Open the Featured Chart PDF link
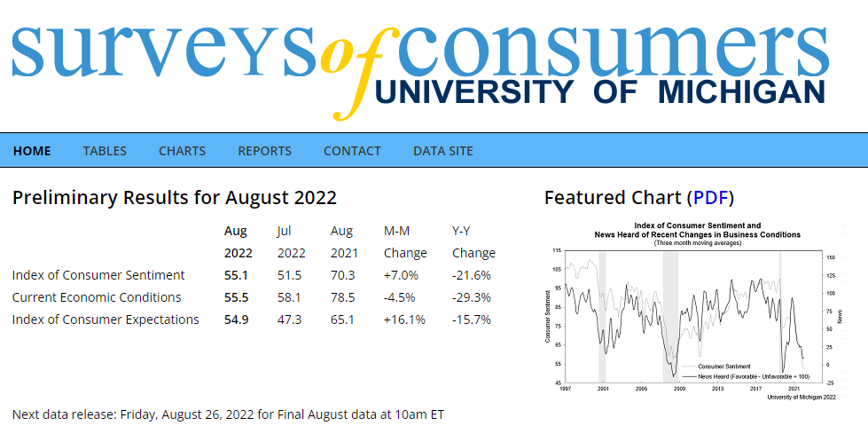868x434 pixels. click(713, 198)
